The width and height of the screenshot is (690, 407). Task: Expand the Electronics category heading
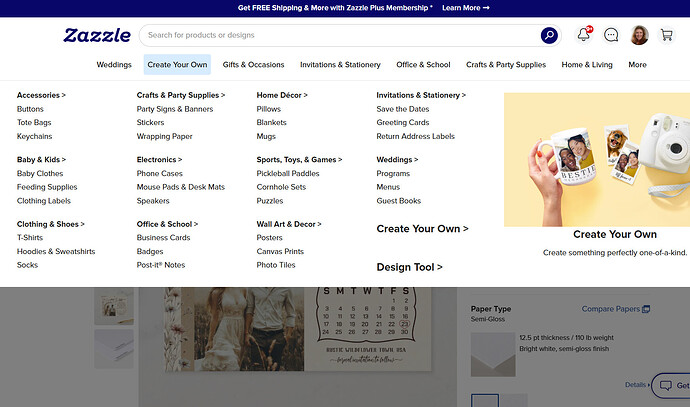[x=159, y=160]
